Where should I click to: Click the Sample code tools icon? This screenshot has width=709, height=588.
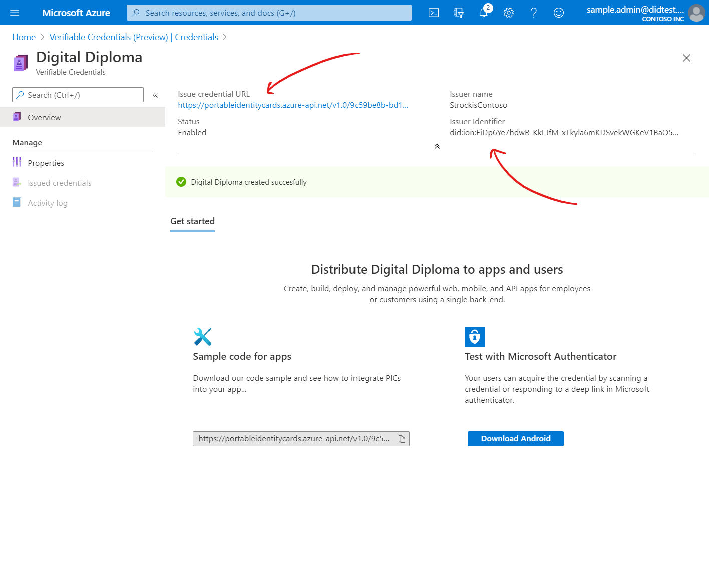[x=203, y=337]
